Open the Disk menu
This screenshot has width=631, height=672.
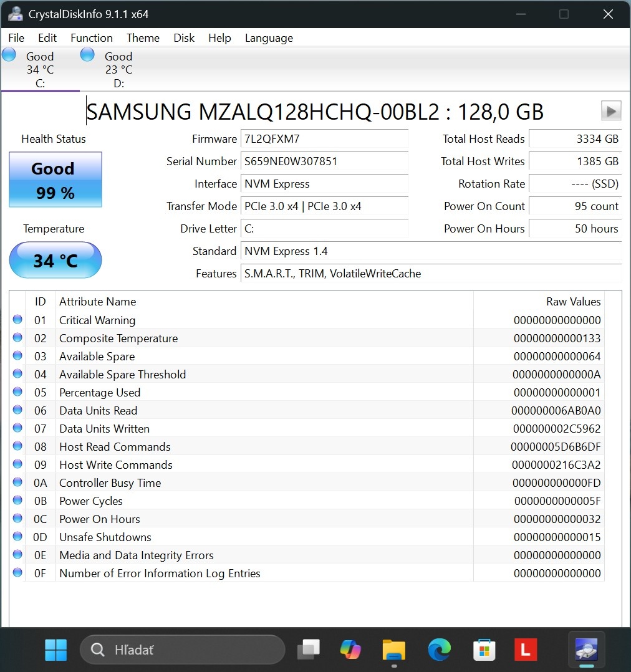184,38
